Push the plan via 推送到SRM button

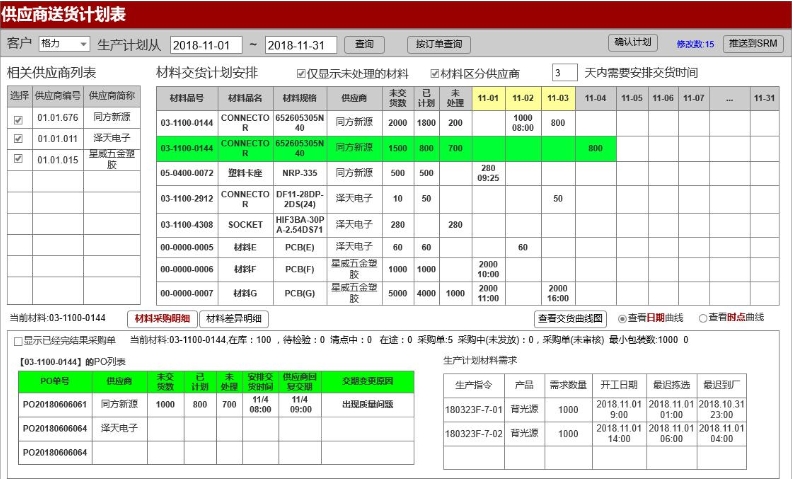click(753, 44)
